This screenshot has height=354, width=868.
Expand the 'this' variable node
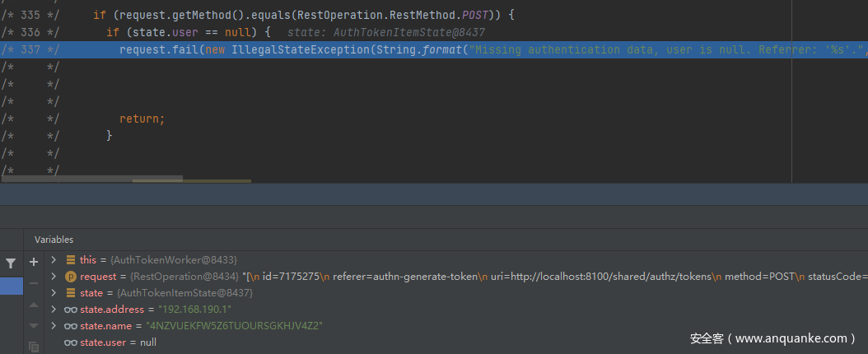[x=54, y=260]
